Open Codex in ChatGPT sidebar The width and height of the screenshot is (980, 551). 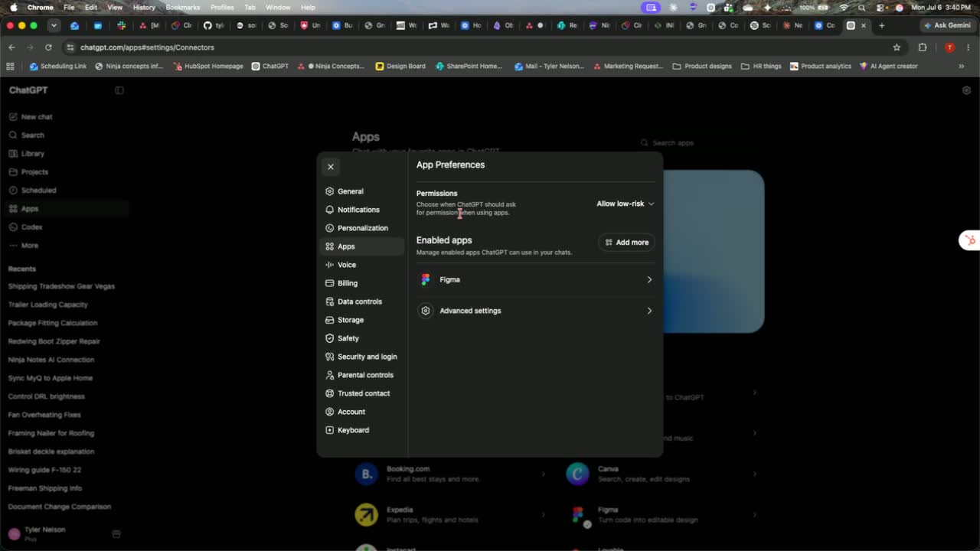(x=65, y=227)
